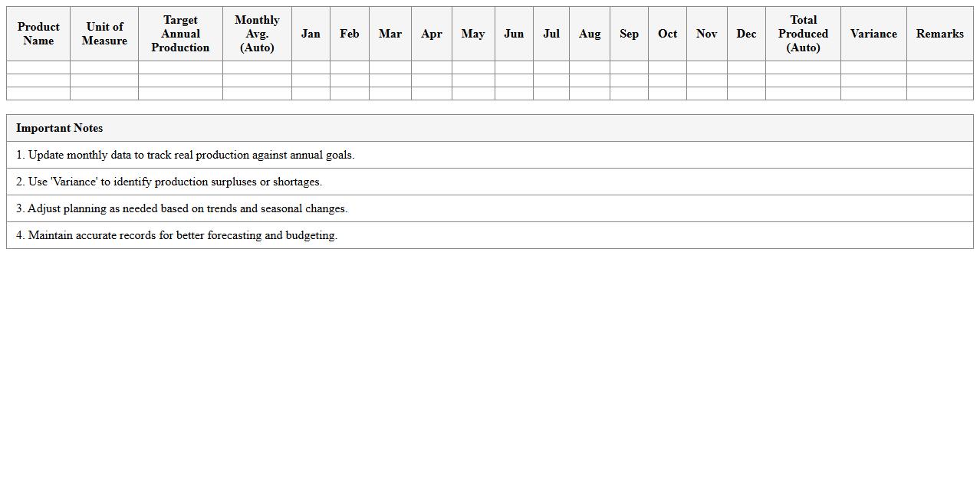Click the Variance column header
Viewport: 980px width, 498px height.
point(873,34)
